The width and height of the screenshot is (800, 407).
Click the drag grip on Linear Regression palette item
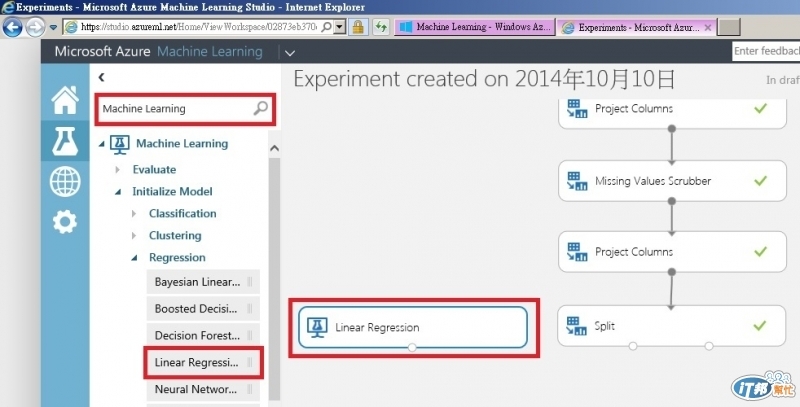click(x=250, y=362)
